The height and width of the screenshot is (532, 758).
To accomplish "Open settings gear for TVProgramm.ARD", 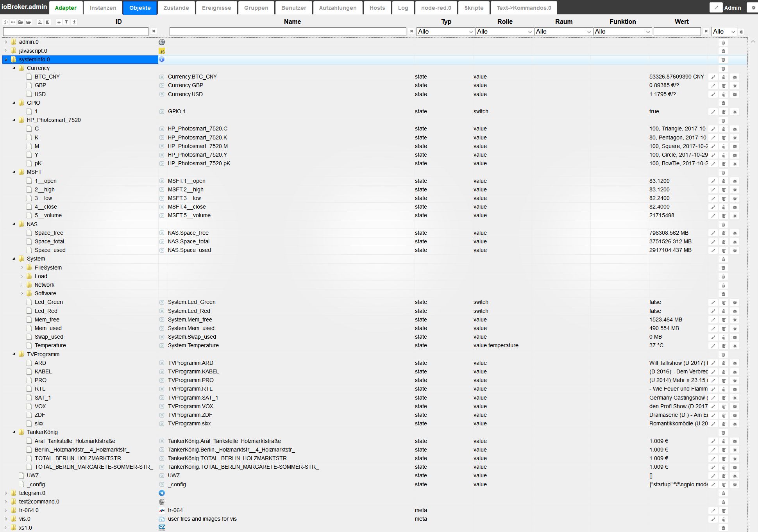I will coord(735,363).
